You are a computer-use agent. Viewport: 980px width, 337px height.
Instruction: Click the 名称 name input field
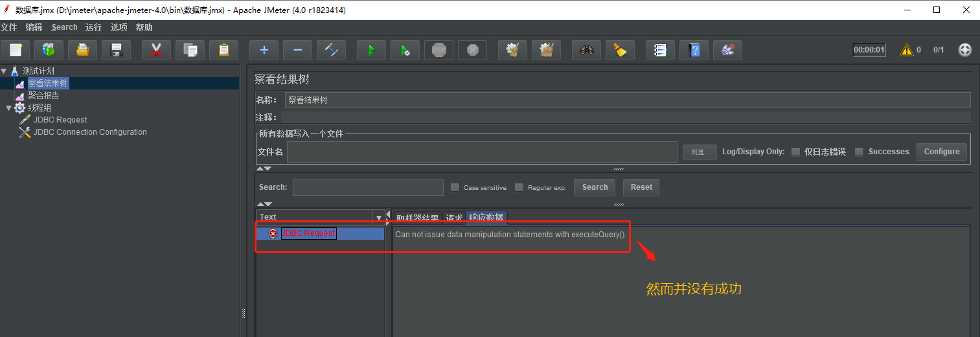pyautogui.click(x=627, y=100)
